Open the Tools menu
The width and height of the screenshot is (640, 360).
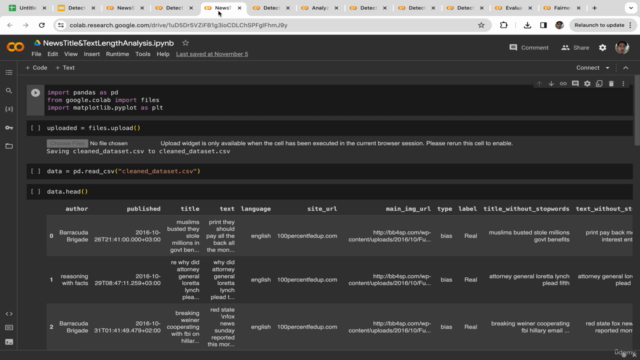pos(143,54)
